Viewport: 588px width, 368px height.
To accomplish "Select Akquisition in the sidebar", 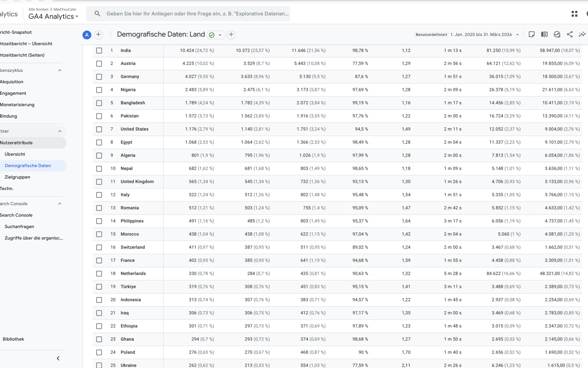I will (x=12, y=82).
